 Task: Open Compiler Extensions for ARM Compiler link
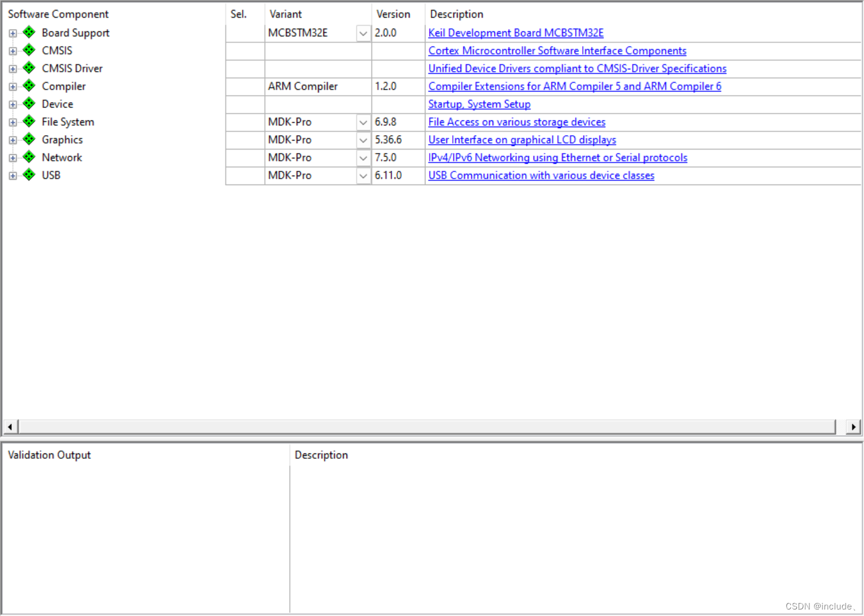575,86
